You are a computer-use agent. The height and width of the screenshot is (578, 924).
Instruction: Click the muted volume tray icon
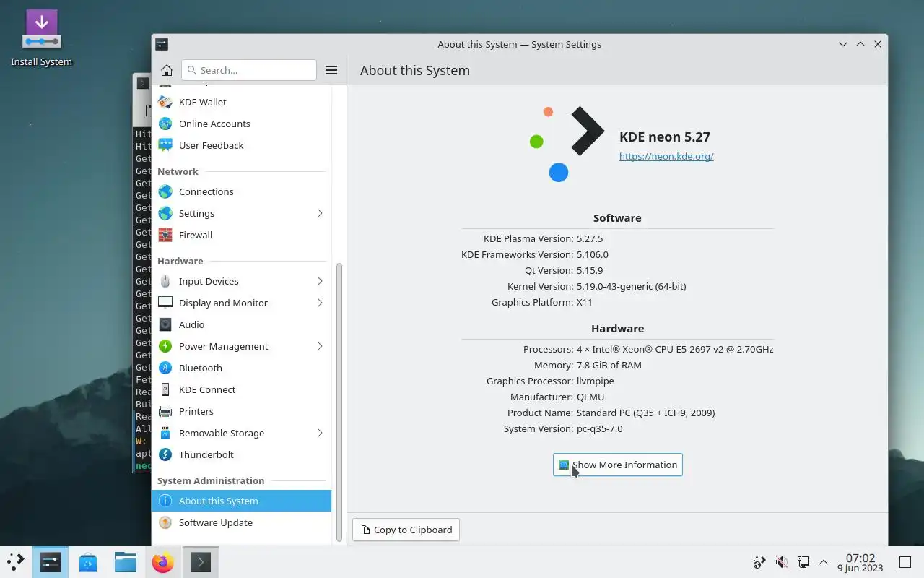pyautogui.click(x=781, y=562)
